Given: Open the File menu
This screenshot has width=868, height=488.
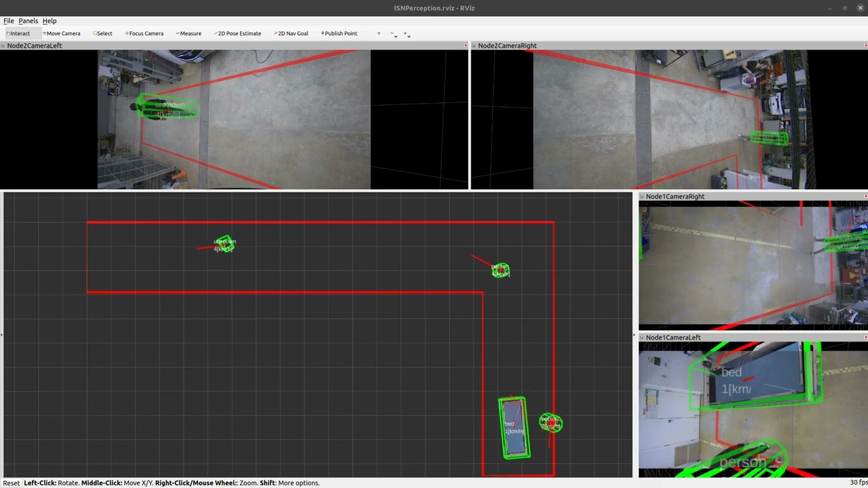Looking at the screenshot, I should tap(9, 21).
